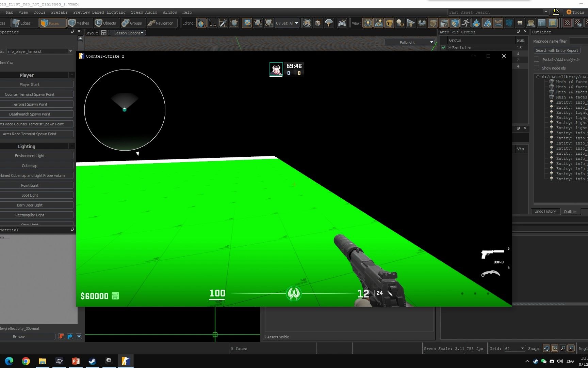Collapse the Player section
The height and width of the screenshot is (368, 588).
[x=72, y=75]
